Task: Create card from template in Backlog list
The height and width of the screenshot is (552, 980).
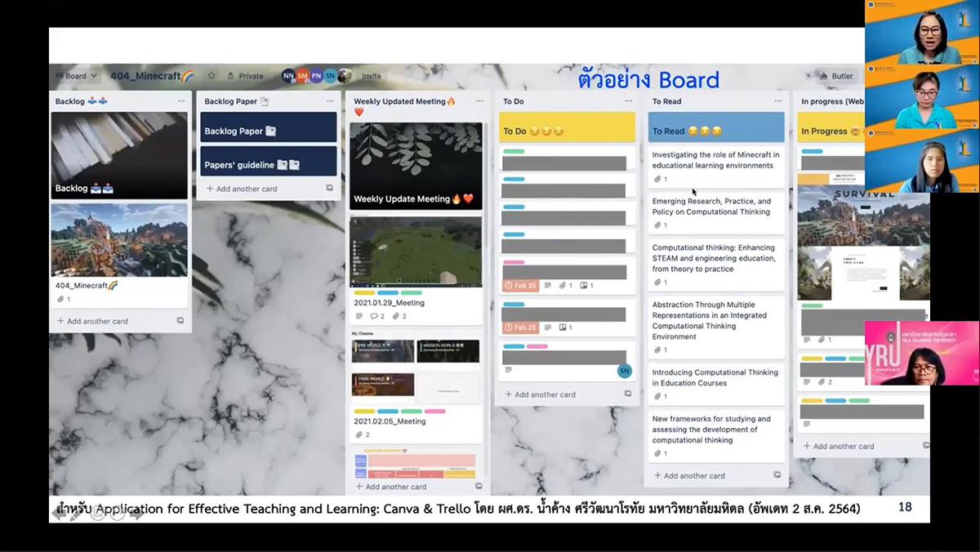Action: (180, 321)
